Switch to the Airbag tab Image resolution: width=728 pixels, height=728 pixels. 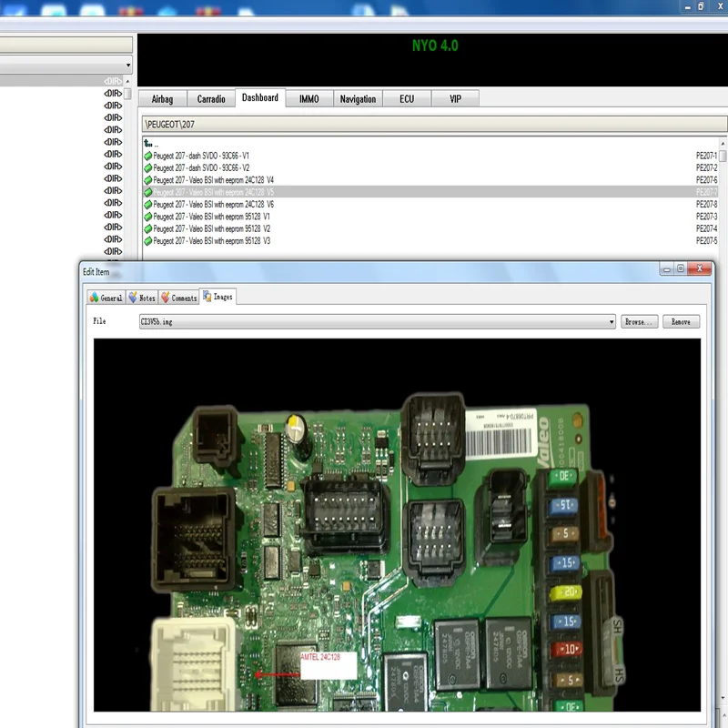163,99
